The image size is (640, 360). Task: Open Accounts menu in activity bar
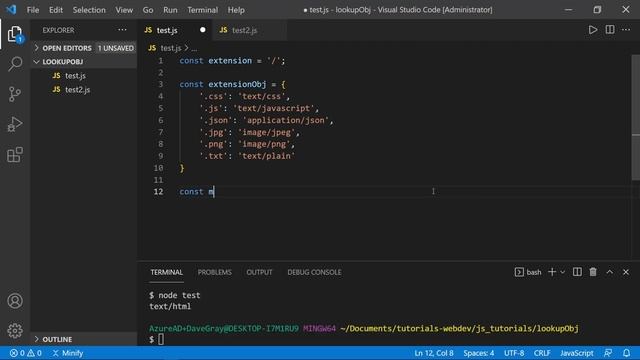[x=15, y=301]
